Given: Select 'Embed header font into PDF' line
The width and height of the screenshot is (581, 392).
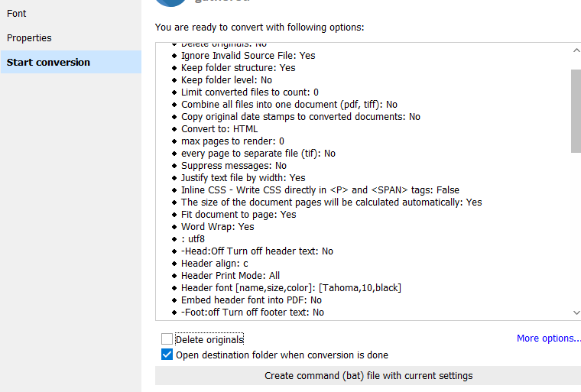Looking at the screenshot, I should (x=251, y=300).
